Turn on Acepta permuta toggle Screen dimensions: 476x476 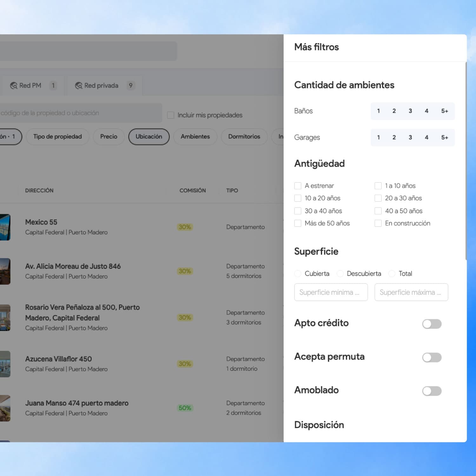(432, 357)
